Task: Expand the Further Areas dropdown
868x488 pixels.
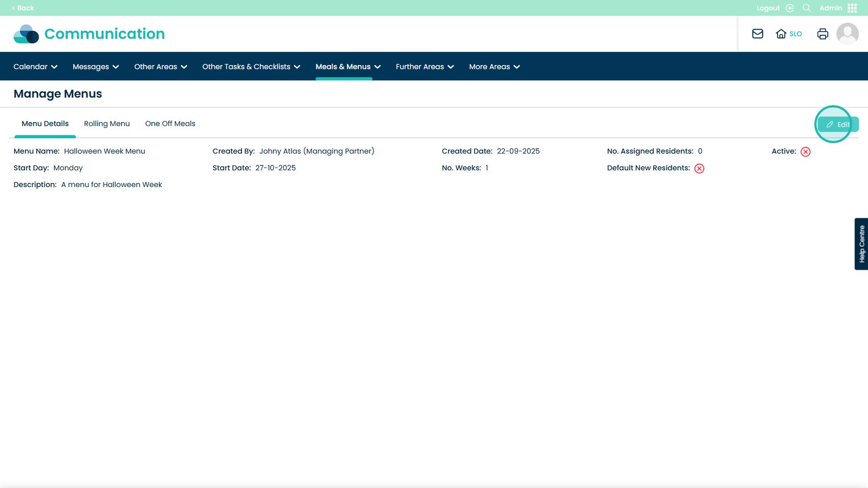Action: pyautogui.click(x=424, y=67)
